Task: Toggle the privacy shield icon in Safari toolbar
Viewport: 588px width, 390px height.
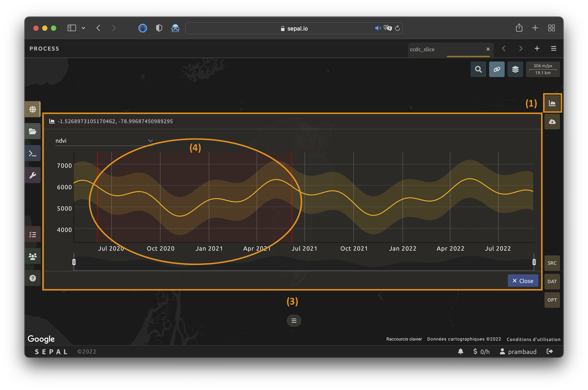Action: click(159, 28)
